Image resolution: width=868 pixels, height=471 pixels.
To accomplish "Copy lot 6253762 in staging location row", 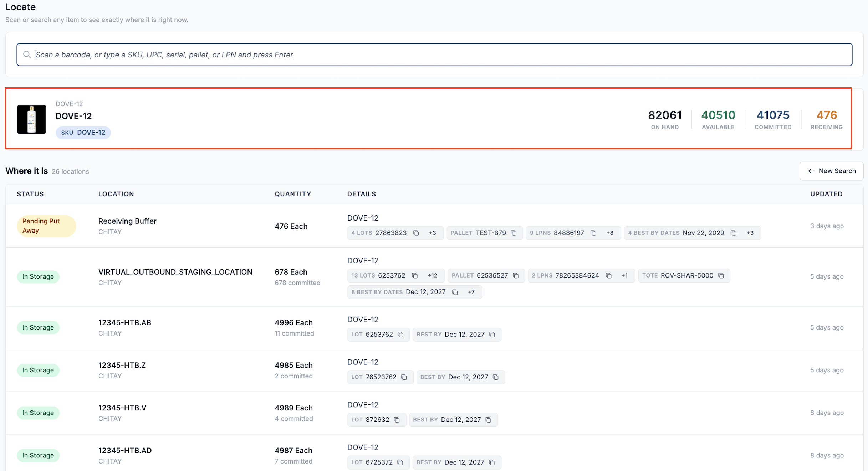I will pyautogui.click(x=415, y=276).
